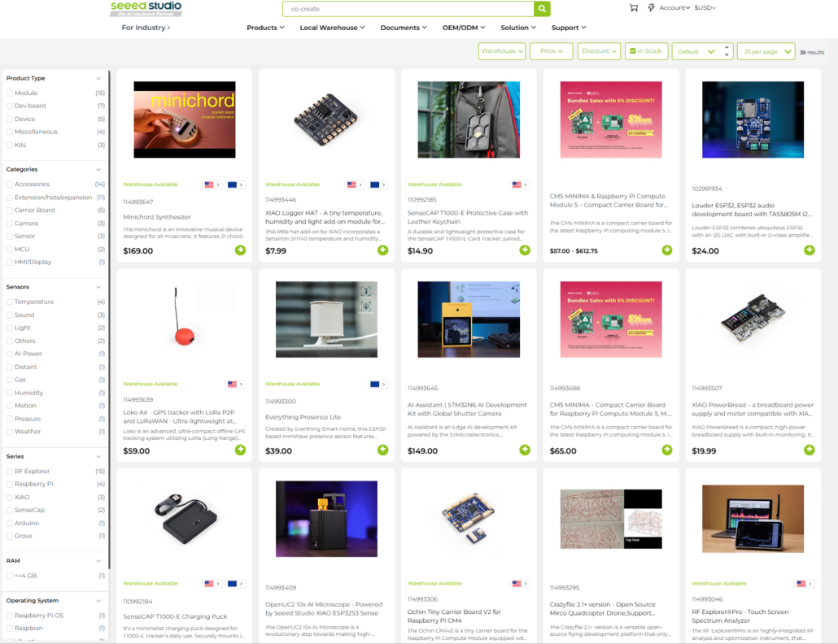Screen dimensions: 838x644
Task: Add Minichord Synthesizer to cart
Action: point(240,250)
